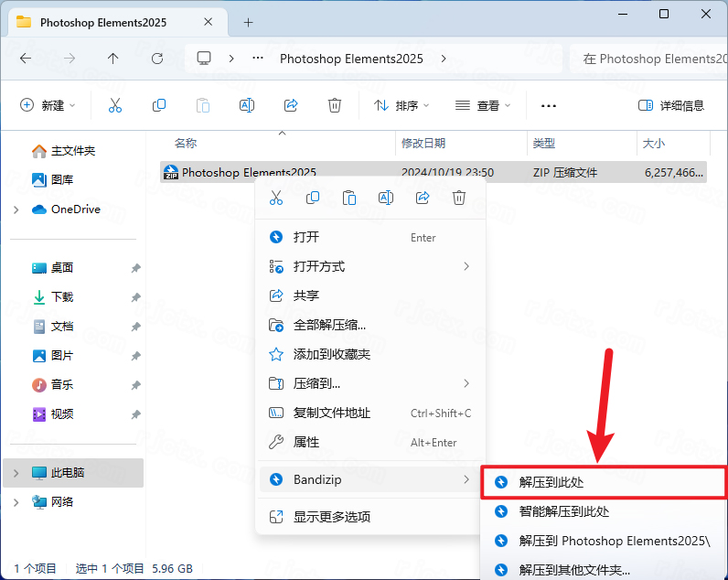Click the Paste icon in the context menu
The width and height of the screenshot is (728, 580).
pos(349,198)
